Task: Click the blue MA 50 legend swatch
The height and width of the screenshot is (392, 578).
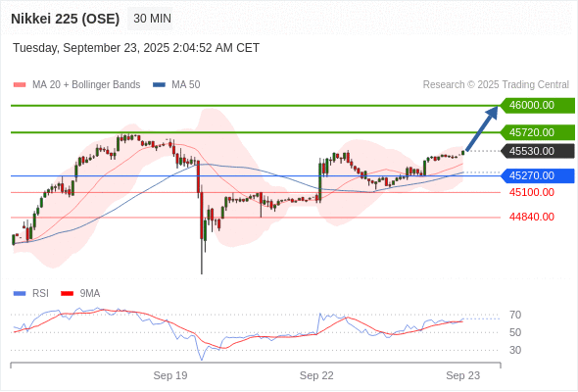Action: click(159, 85)
